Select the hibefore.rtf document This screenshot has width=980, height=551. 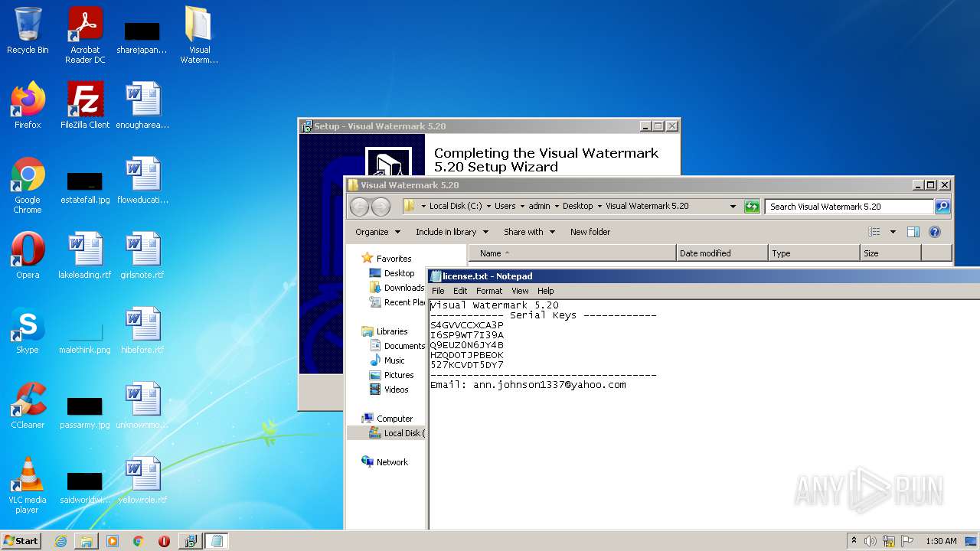142,331
